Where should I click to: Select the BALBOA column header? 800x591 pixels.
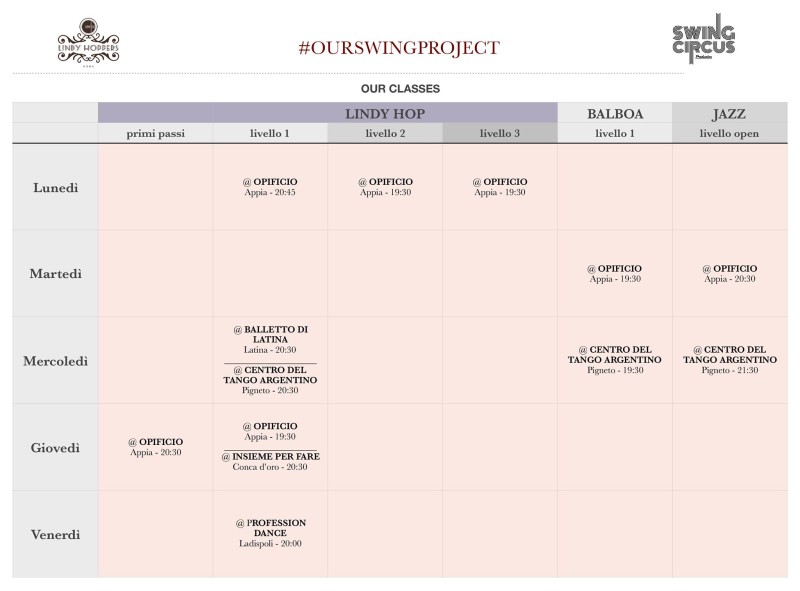click(x=615, y=114)
